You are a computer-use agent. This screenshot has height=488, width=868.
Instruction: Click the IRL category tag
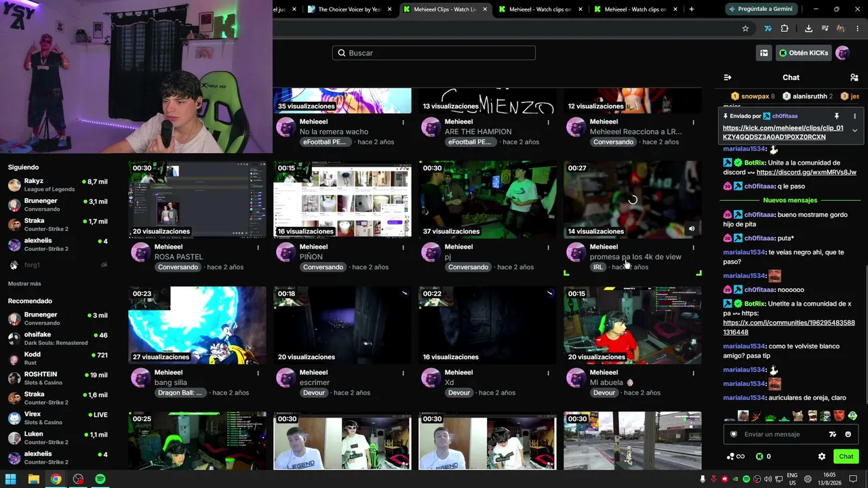click(x=597, y=267)
